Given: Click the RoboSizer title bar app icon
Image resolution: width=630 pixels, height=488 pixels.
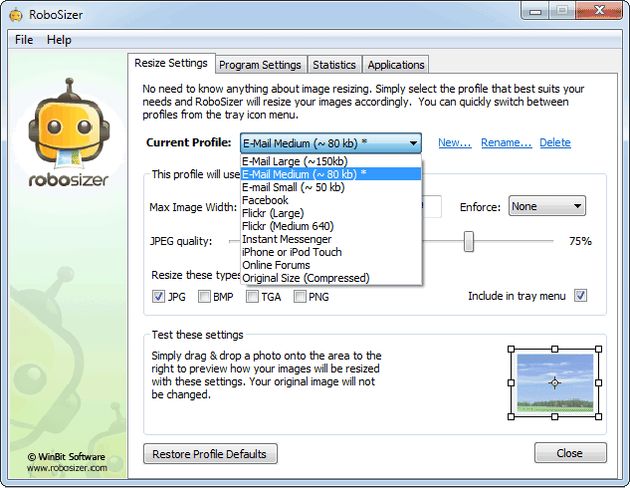Looking at the screenshot, I should (x=16, y=15).
